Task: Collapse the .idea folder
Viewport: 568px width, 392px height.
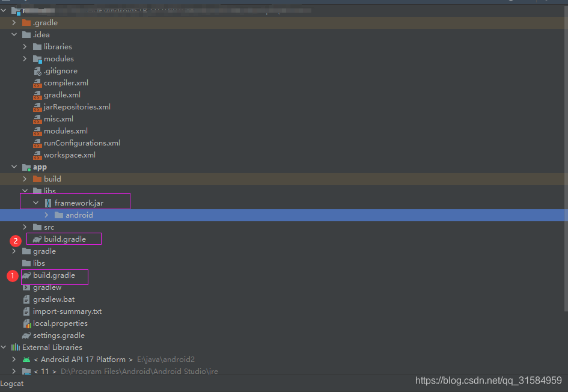Action: pyautogui.click(x=14, y=34)
